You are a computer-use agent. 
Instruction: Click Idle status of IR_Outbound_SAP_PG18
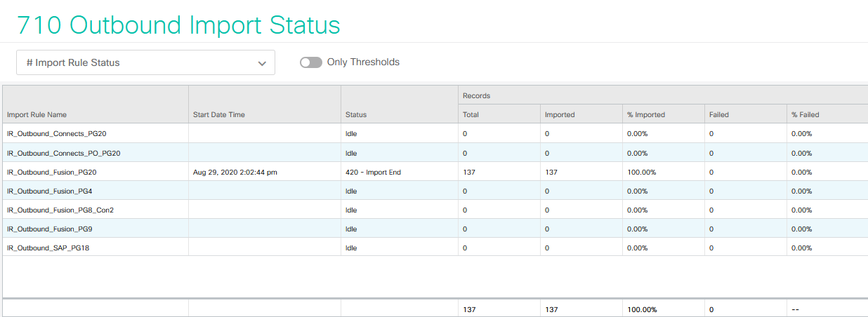pyautogui.click(x=351, y=248)
